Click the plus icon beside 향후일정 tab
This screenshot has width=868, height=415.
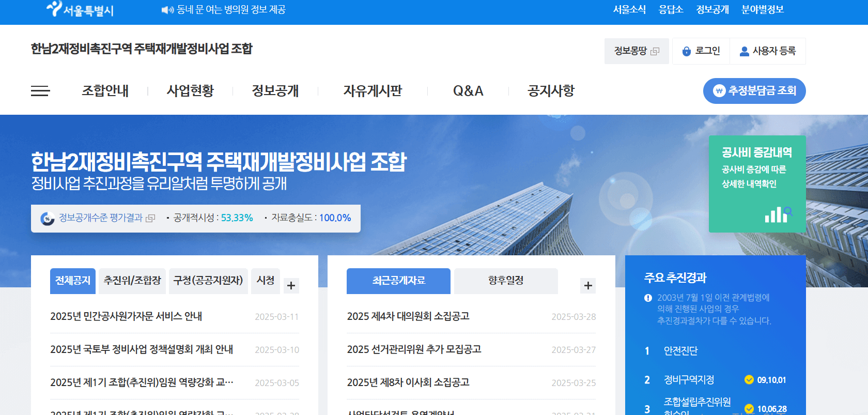click(588, 286)
